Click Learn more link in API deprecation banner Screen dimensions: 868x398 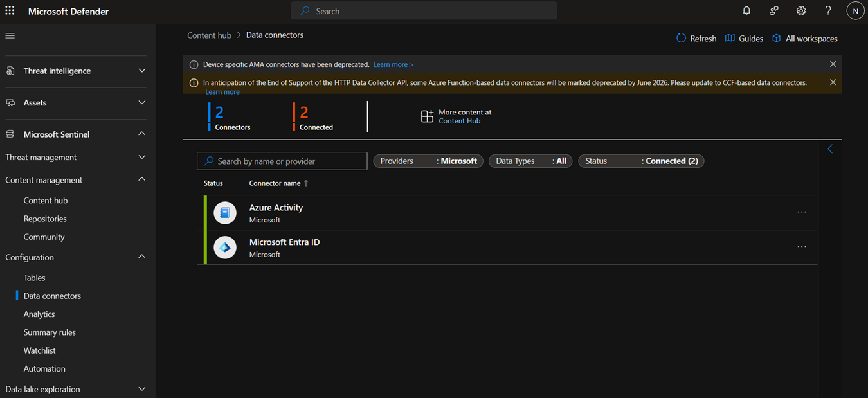(222, 92)
